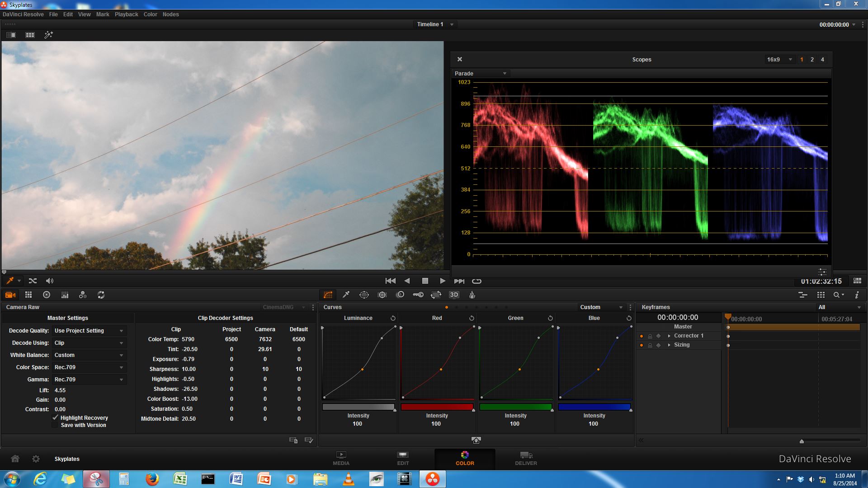Mute audio with the speaker icon
Screen dimensions: 868x488
(50, 281)
